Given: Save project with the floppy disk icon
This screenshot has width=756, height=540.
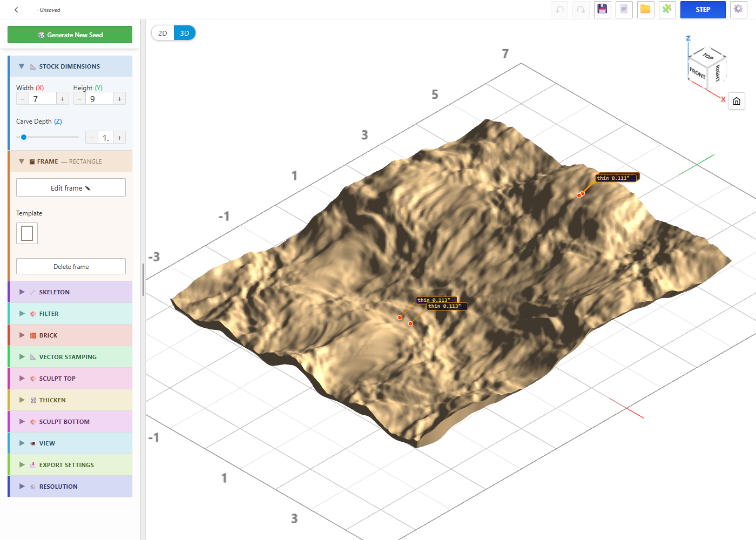Looking at the screenshot, I should pos(603,10).
